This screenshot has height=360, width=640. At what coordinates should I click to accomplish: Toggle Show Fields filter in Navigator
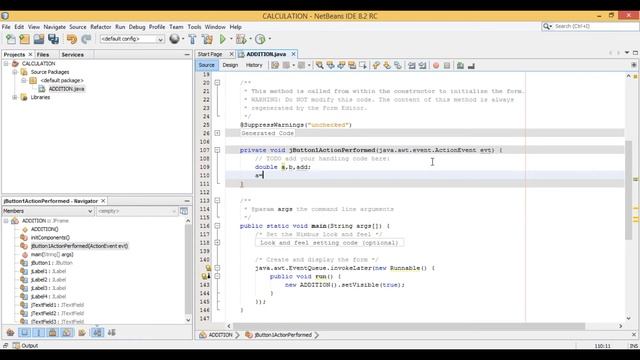pos(24,333)
